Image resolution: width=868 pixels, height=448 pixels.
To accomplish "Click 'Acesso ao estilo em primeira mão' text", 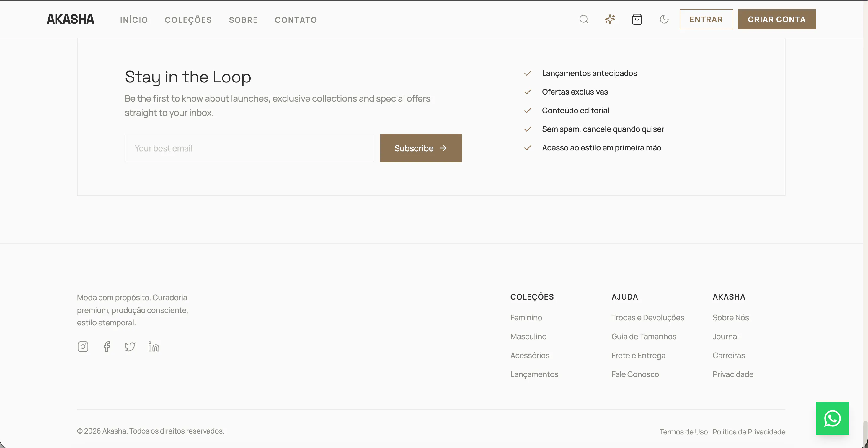I will [x=601, y=147].
